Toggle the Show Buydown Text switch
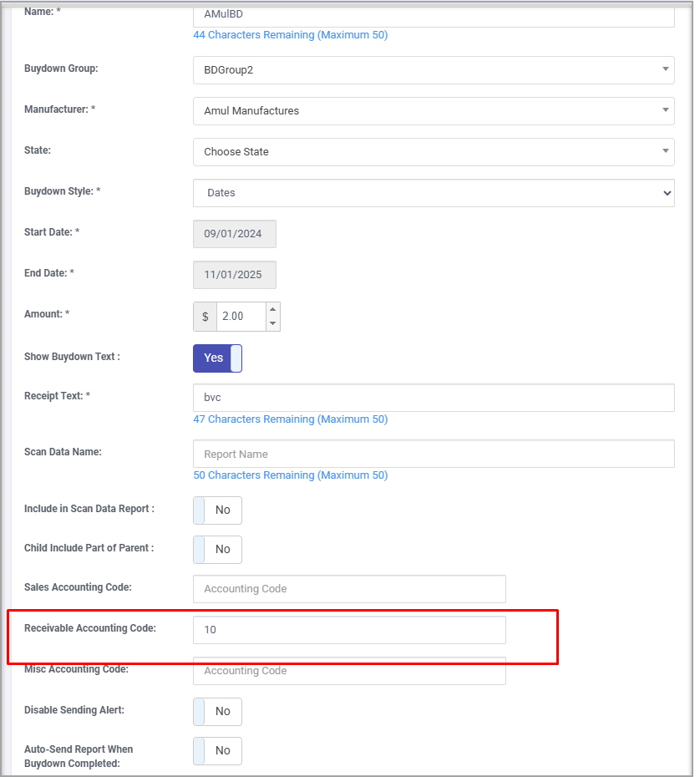700x777 pixels. (217, 358)
